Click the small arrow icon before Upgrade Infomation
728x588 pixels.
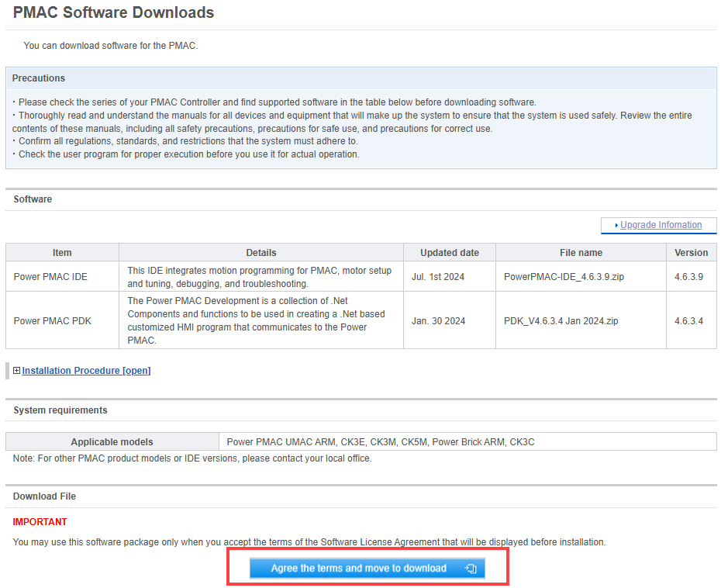(x=616, y=225)
